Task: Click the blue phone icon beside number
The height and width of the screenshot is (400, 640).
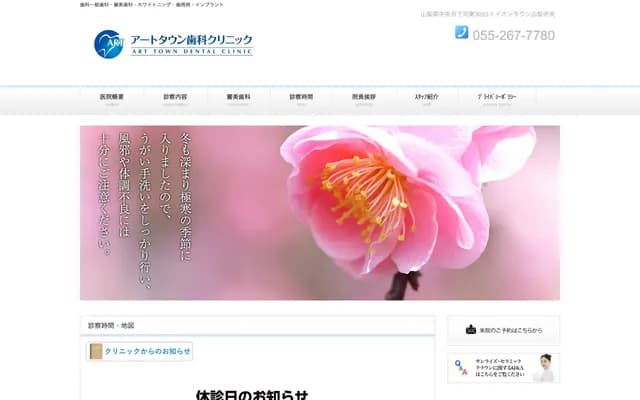Action: [461, 33]
